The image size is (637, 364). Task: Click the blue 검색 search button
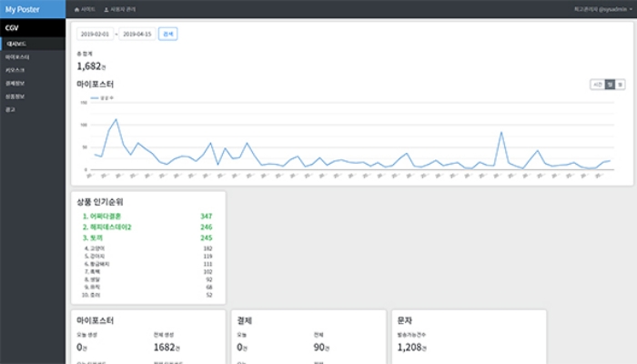(x=167, y=34)
